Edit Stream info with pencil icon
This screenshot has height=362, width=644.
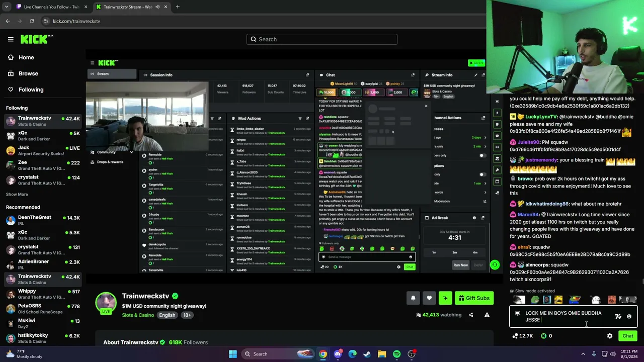tap(476, 75)
